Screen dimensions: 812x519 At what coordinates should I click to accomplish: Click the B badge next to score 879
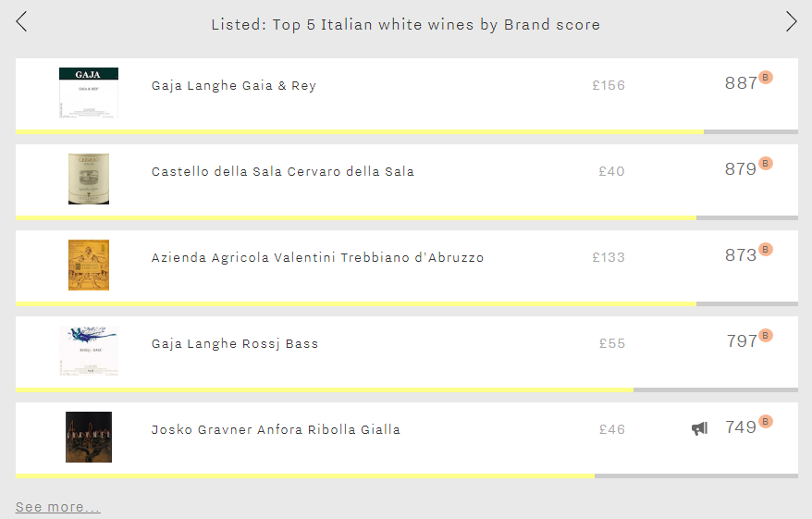(x=766, y=163)
